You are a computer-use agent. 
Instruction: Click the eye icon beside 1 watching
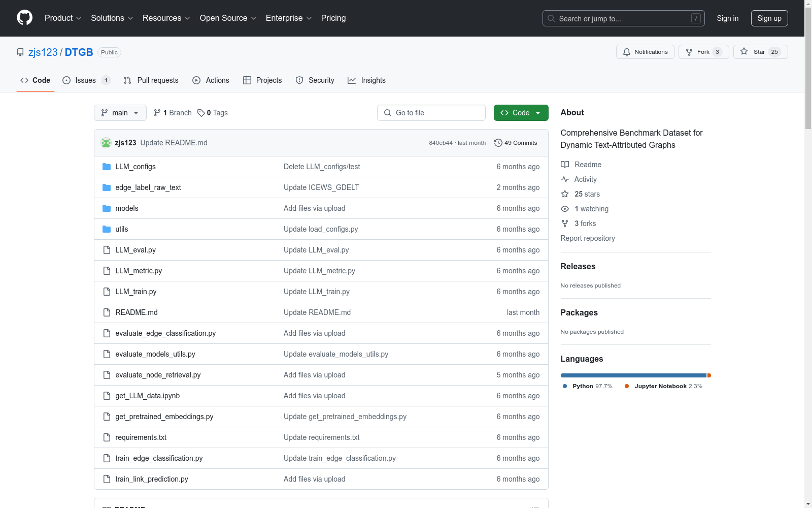pos(565,209)
